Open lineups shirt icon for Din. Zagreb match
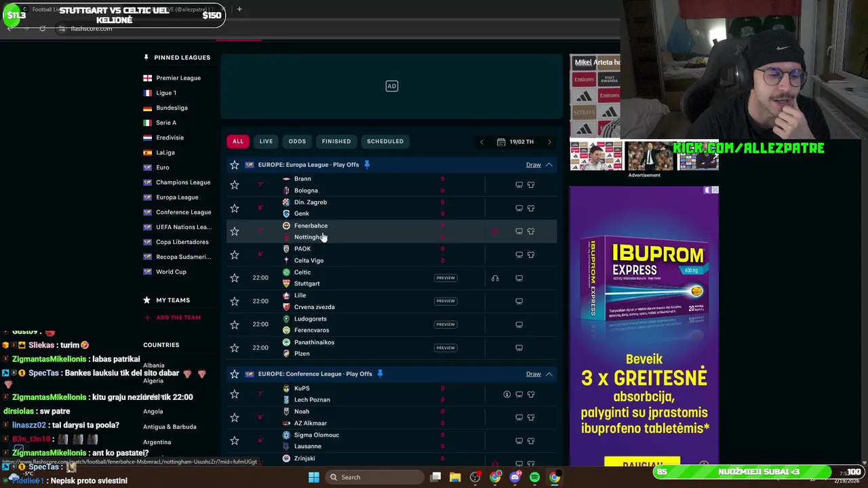 [531, 208]
